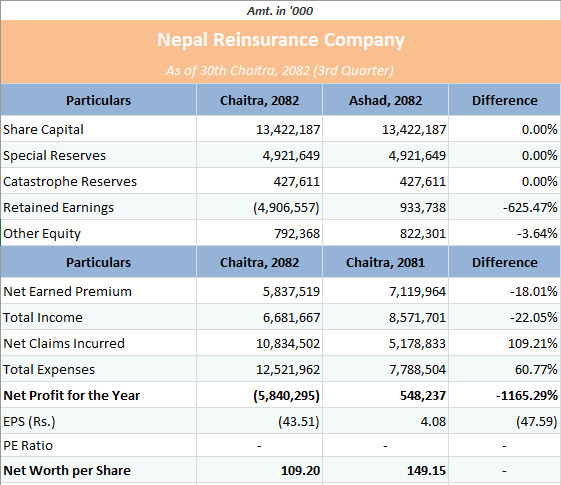Screen dimensions: 561x485
Task: Select the 'Special Reserves' row label
Action: 54,156
